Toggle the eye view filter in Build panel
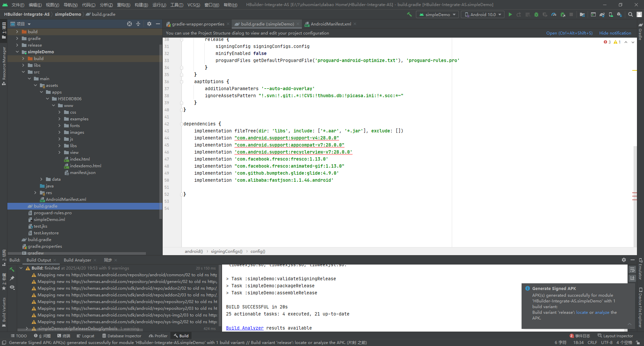This screenshot has width=644, height=346. 12,287
